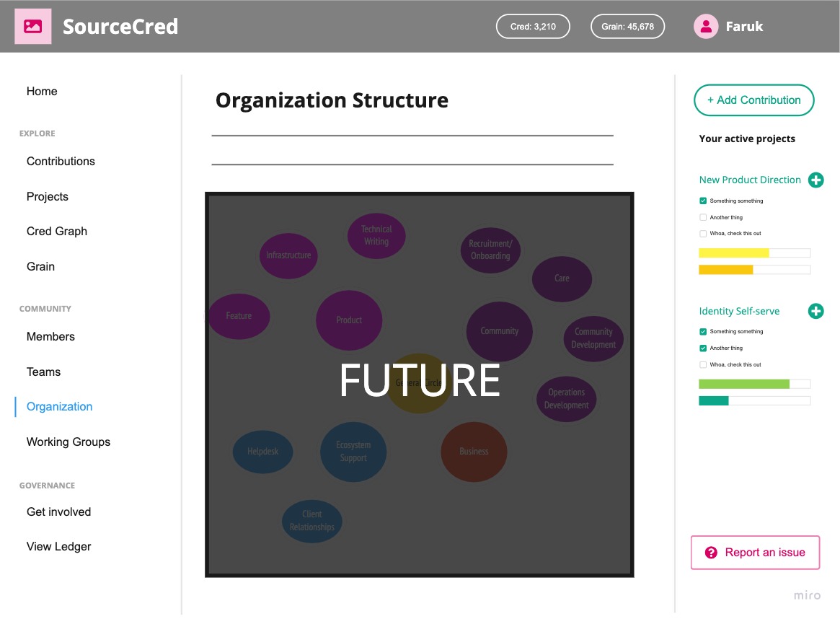
Task: Add item to New Product Direction project
Action: click(816, 180)
